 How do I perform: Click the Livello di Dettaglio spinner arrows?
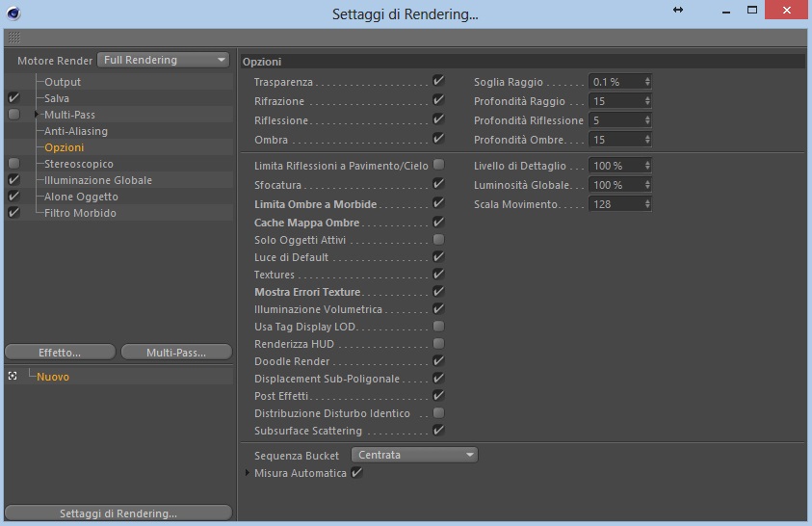[647, 166]
